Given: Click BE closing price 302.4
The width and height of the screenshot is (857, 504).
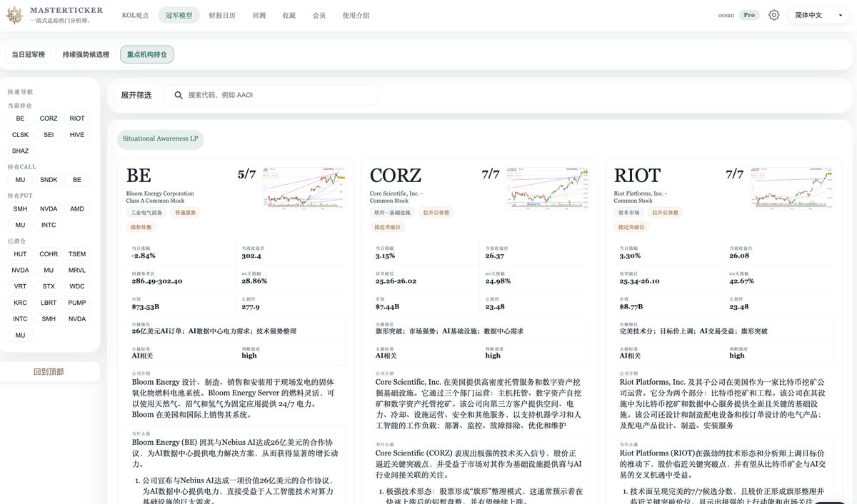Looking at the screenshot, I should 251,256.
